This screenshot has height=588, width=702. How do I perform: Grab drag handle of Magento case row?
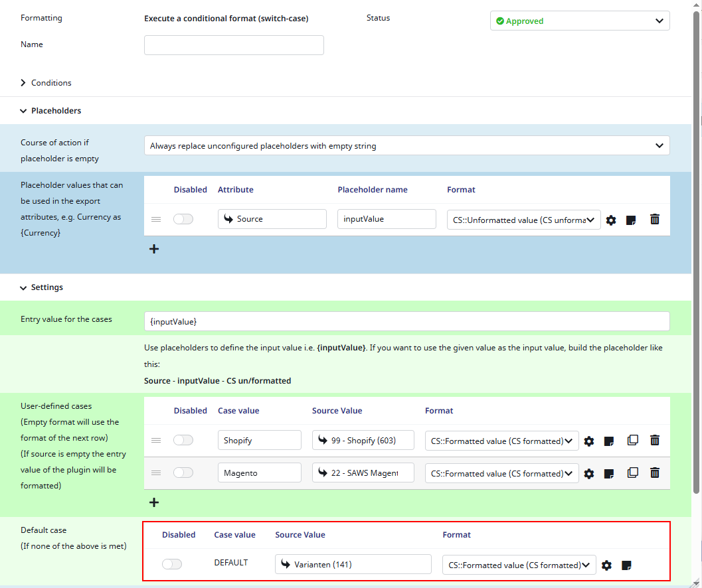point(156,473)
